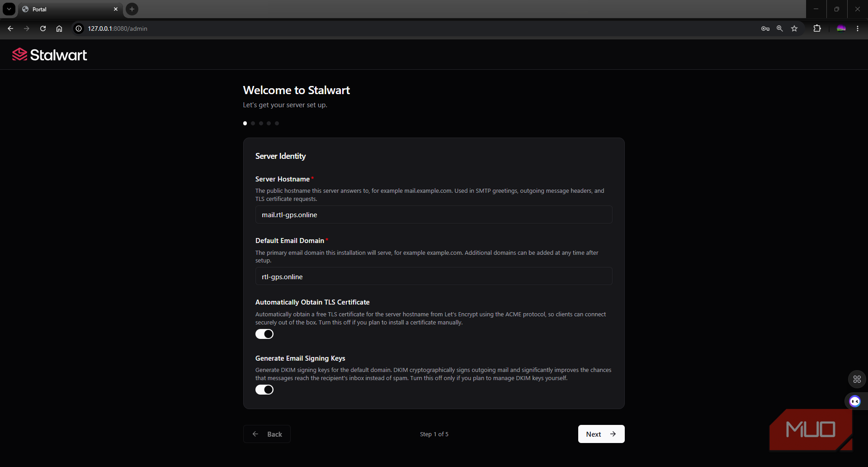Image resolution: width=868 pixels, height=467 pixels.
Task: Close the Portal tab
Action: (x=116, y=9)
